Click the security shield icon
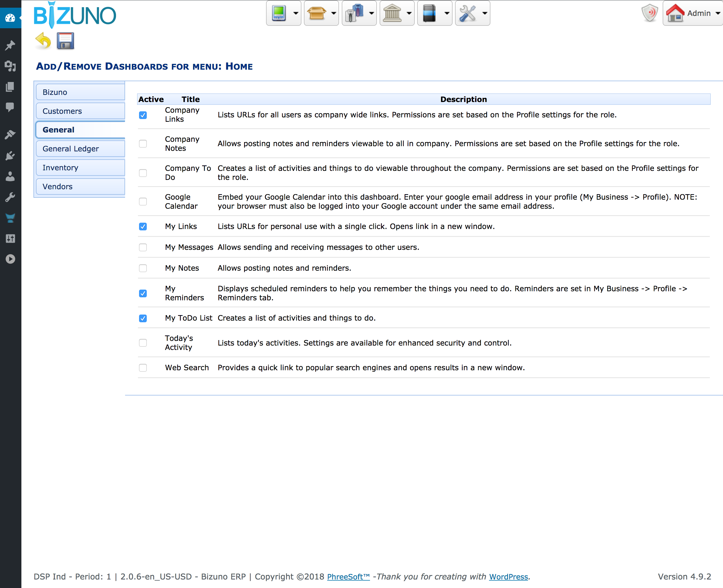 [649, 13]
